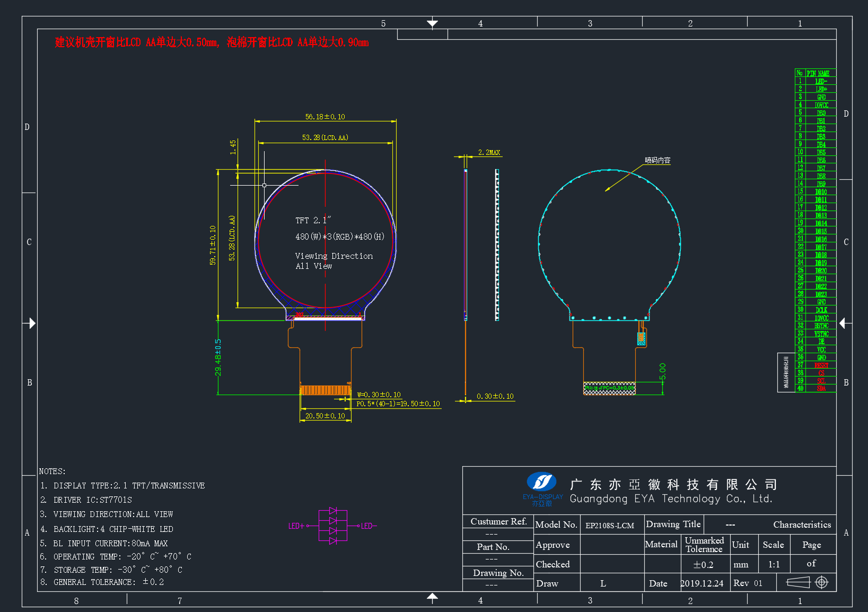Click the 1.45 offset dimension

[x=233, y=147]
